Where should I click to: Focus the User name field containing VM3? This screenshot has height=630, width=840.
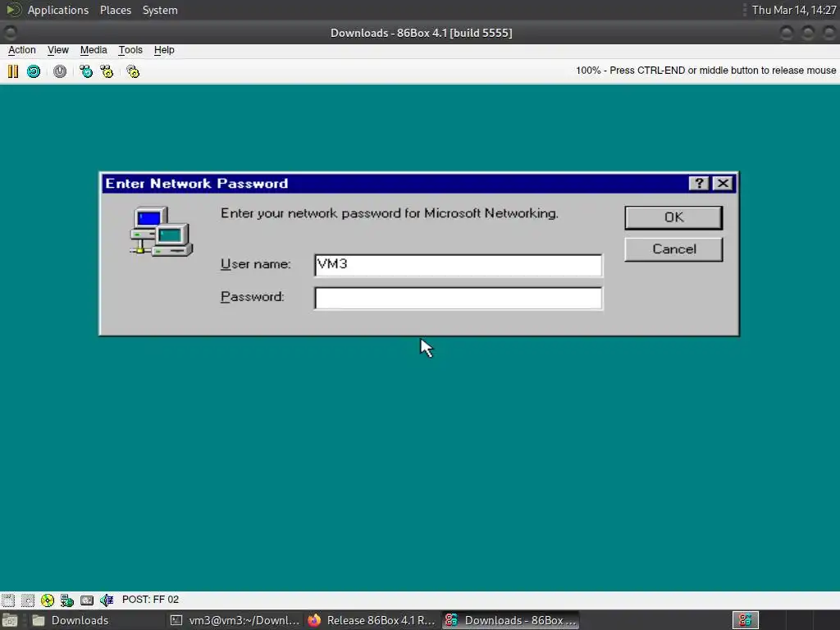[x=458, y=265]
